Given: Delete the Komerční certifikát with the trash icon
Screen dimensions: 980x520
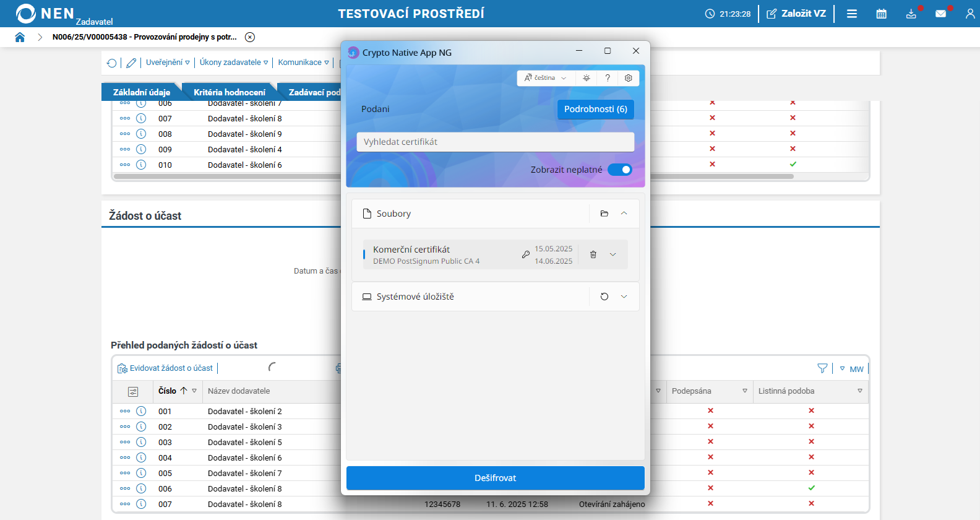Looking at the screenshot, I should [593, 254].
